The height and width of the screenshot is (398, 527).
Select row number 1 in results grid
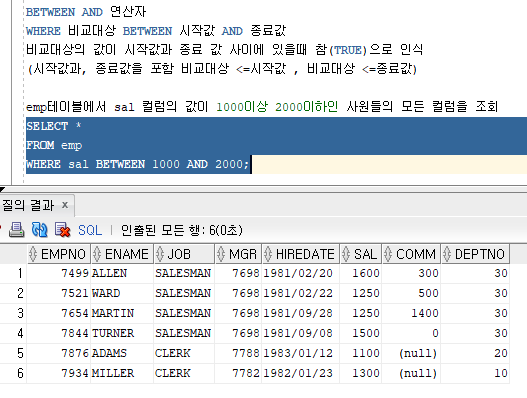[13, 273]
